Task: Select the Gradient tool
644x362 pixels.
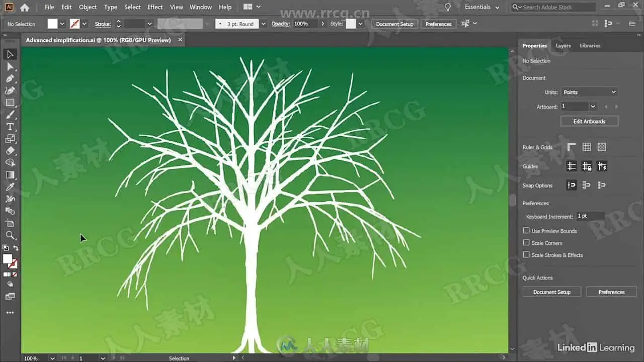Action: pyautogui.click(x=10, y=175)
